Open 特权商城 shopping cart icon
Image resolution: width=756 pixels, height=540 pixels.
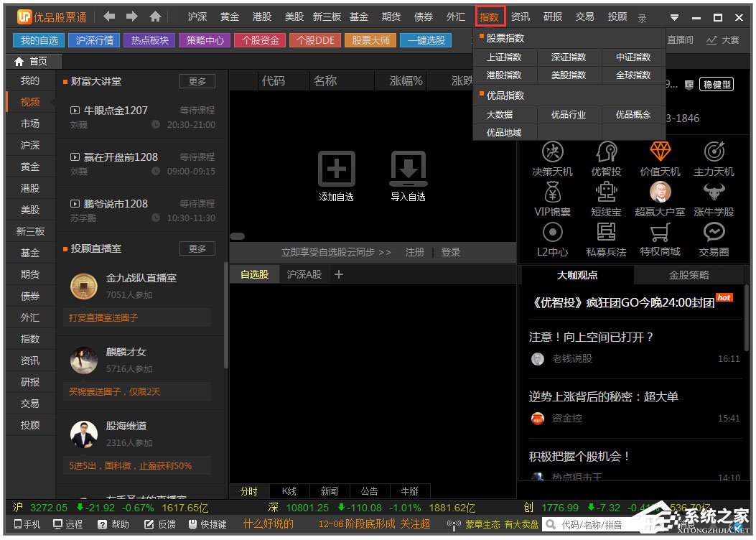click(x=659, y=232)
